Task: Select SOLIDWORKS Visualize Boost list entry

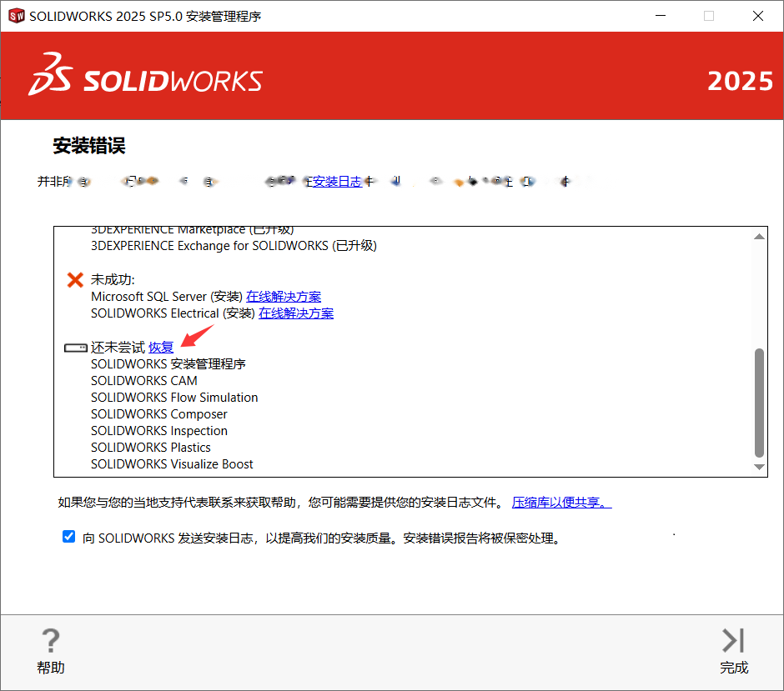Action: point(172,464)
